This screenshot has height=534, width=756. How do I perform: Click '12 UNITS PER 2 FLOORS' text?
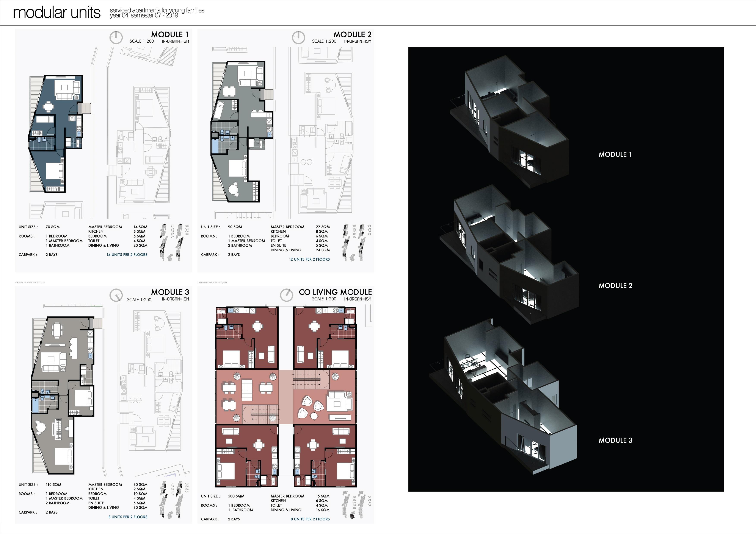point(309,259)
